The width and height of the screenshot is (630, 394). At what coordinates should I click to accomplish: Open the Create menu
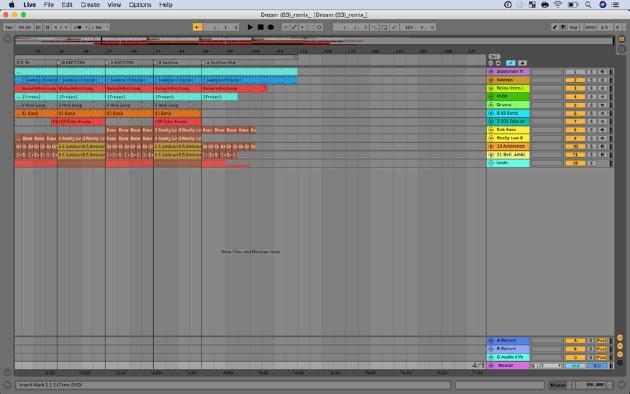pos(90,5)
